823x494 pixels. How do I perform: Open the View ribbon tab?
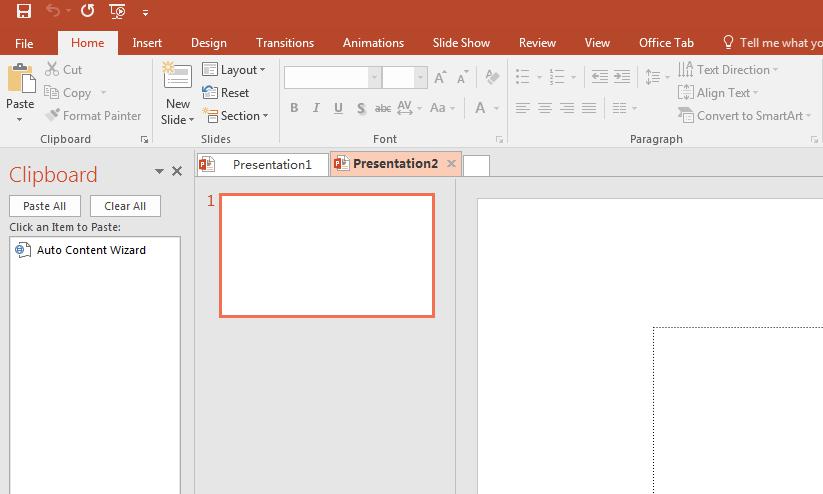tap(597, 43)
